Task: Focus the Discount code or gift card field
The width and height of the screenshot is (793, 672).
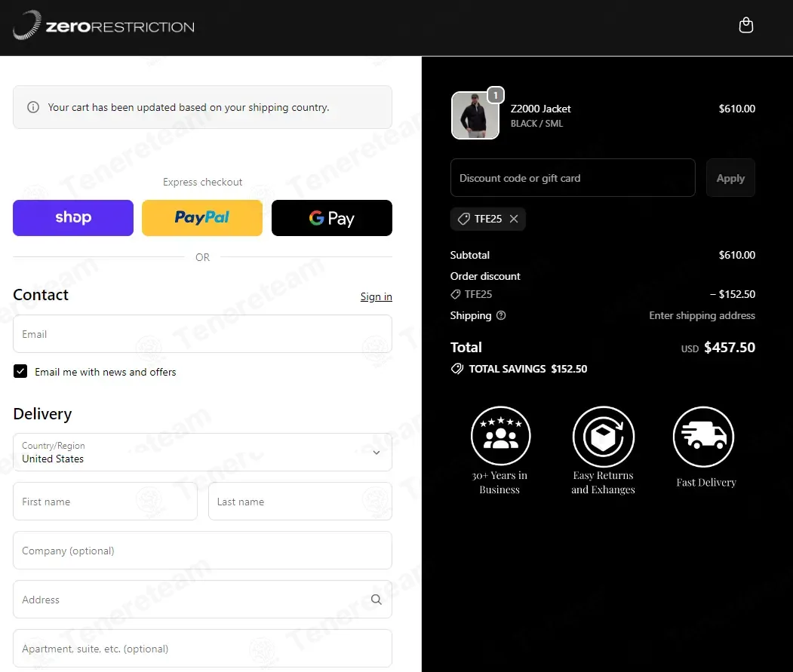Action: (x=573, y=178)
